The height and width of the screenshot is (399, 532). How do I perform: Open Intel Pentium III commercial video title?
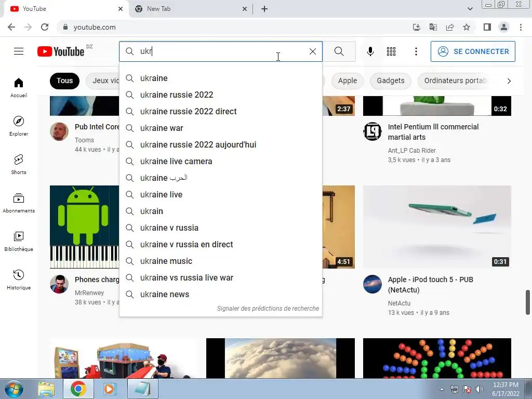click(x=433, y=132)
